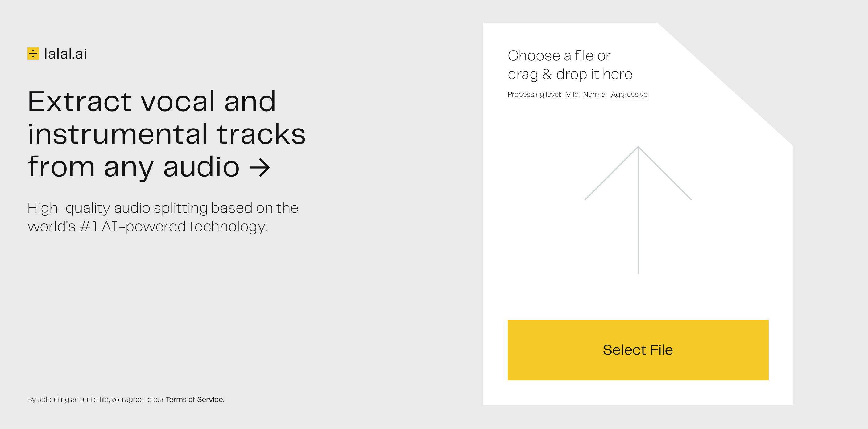Click the 'By uploading an audio file' text
The height and width of the screenshot is (429, 868).
coord(68,400)
